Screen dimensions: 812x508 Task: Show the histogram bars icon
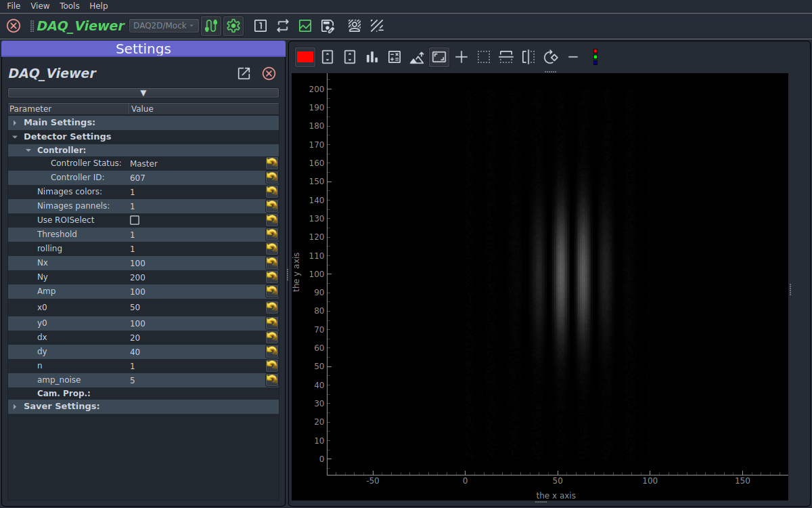click(372, 57)
